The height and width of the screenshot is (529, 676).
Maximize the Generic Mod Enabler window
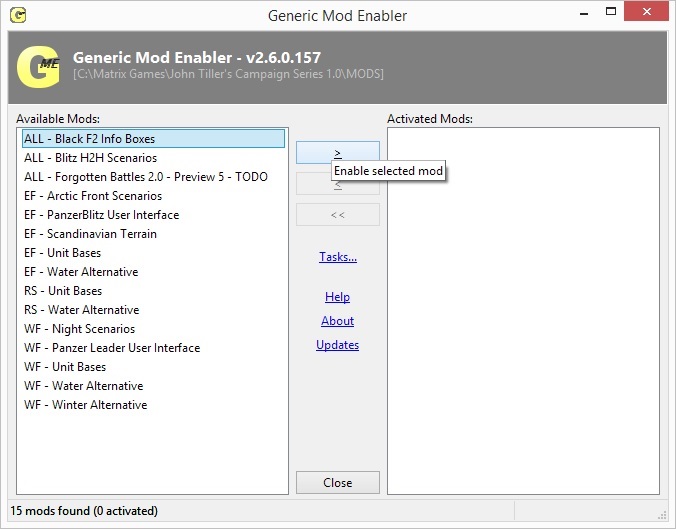tap(611, 12)
